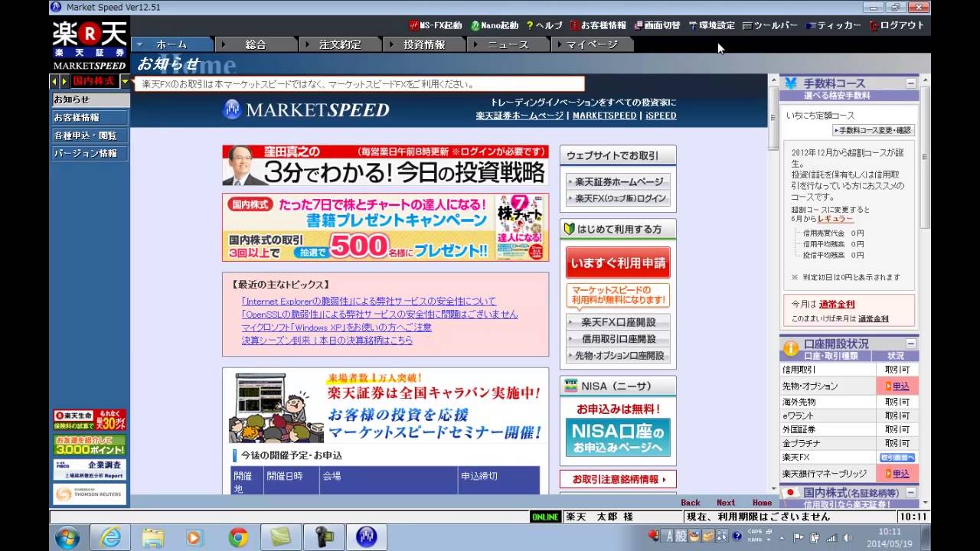The image size is (980, 551).
Task: Toggle ツールバー display option
Action: click(x=770, y=25)
